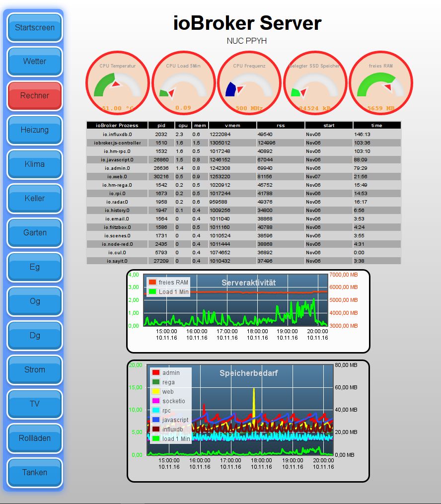
Task: Click the magenta socketio legend swatch
Action: tap(156, 401)
